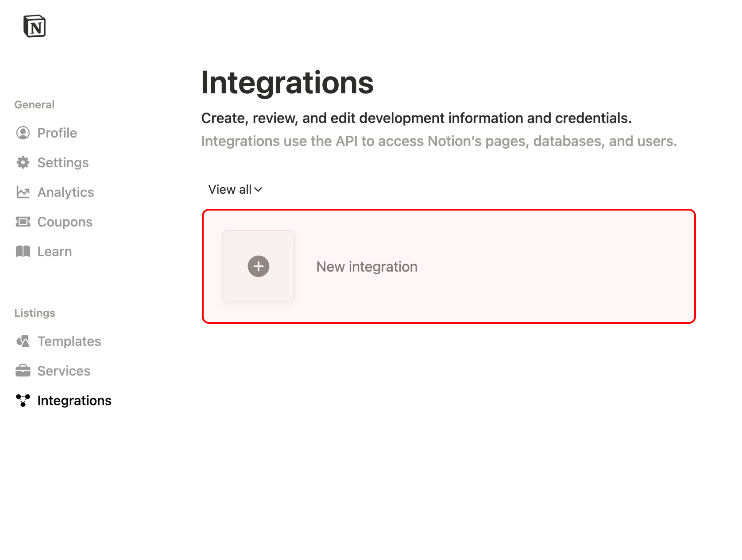Go to the Analytics page
This screenshot has height=560, width=742.
(x=65, y=192)
